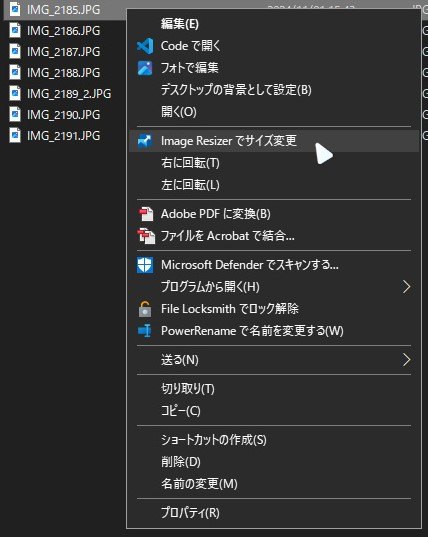
Task: Click the file icon of IMG_2189_2.JPG
Action: point(15,93)
